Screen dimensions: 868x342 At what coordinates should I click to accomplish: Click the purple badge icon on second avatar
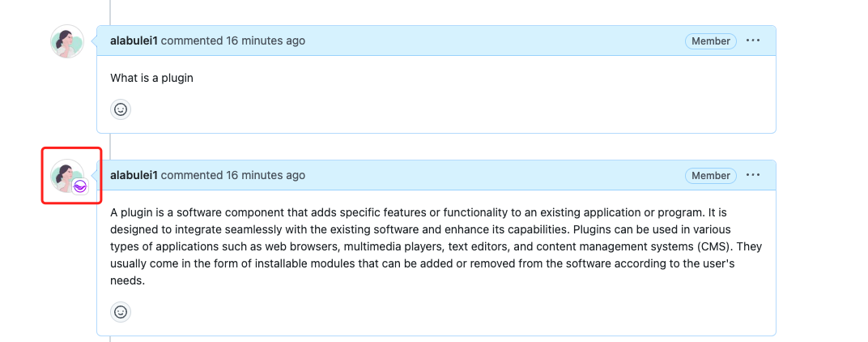coord(80,186)
